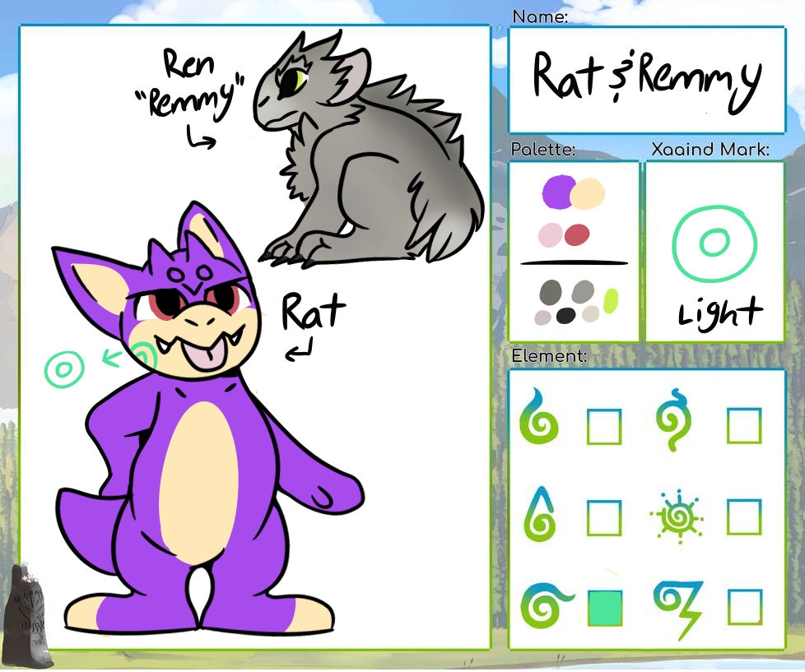
Task: Click the water droplet element icon
Action: (x=539, y=515)
